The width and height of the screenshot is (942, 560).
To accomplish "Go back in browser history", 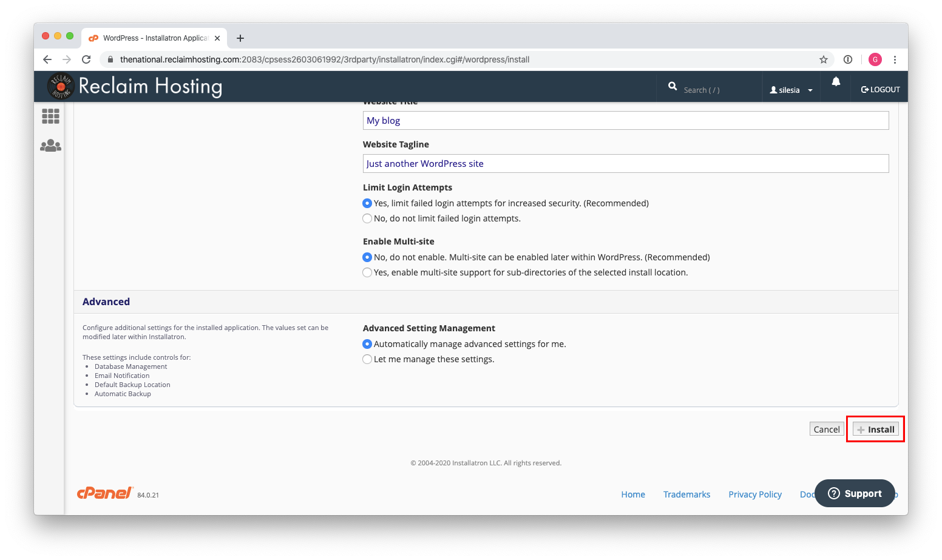I will coord(47,59).
